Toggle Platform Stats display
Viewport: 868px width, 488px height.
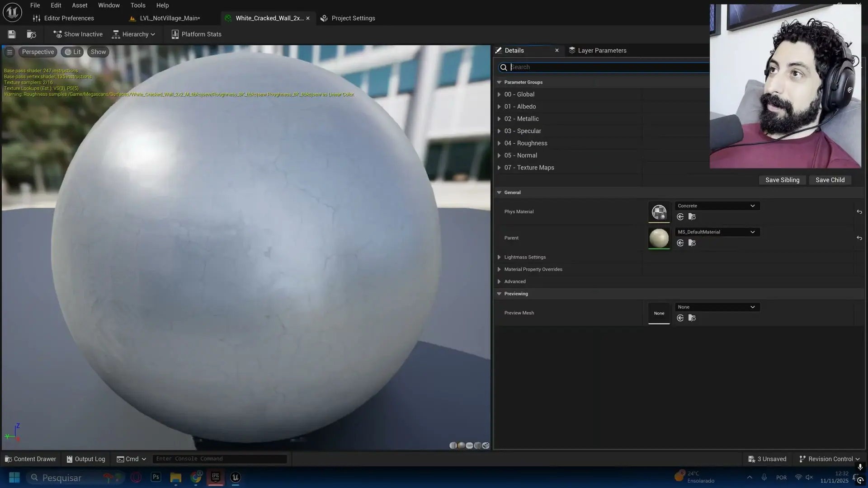click(196, 34)
